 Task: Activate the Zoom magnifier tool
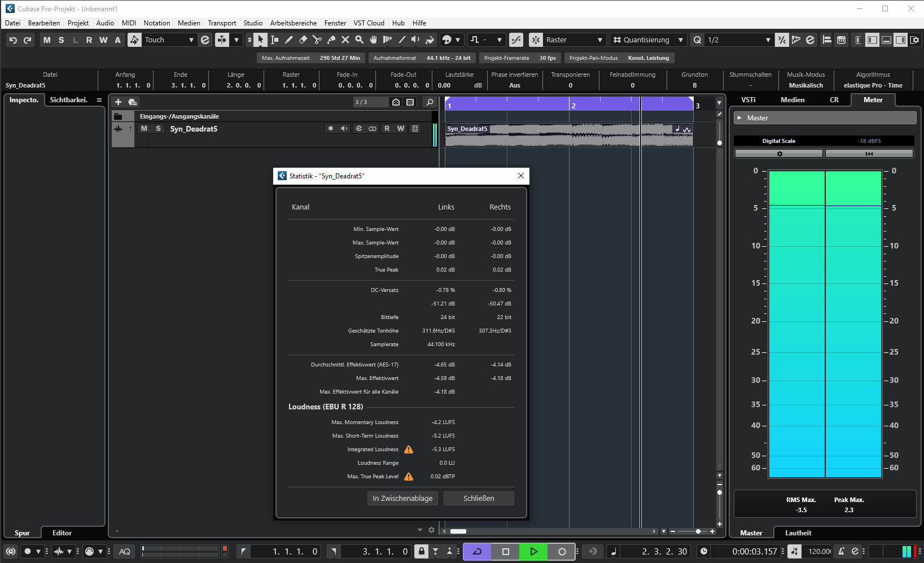[x=360, y=40]
